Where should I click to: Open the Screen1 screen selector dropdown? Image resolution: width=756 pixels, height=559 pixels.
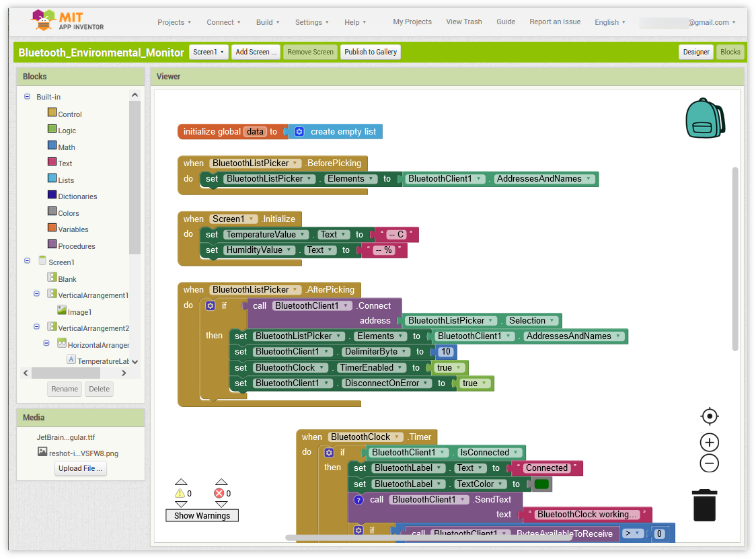tap(209, 52)
